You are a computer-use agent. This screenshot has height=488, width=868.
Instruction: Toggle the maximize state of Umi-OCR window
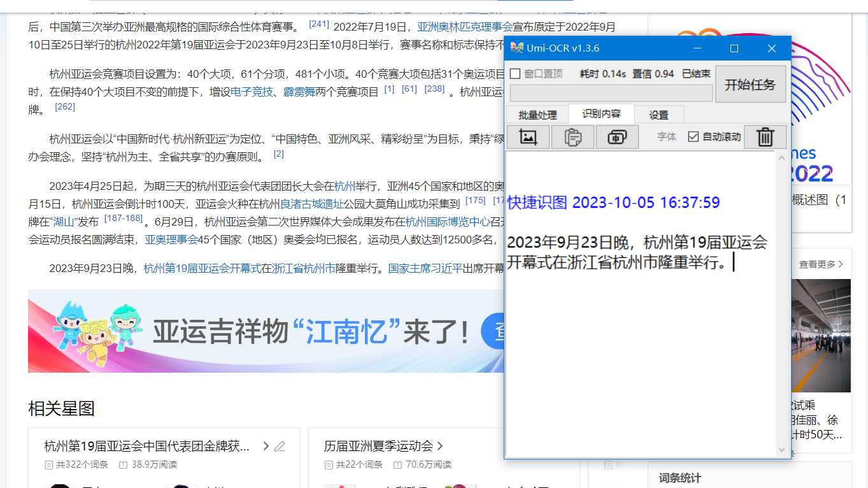[734, 48]
